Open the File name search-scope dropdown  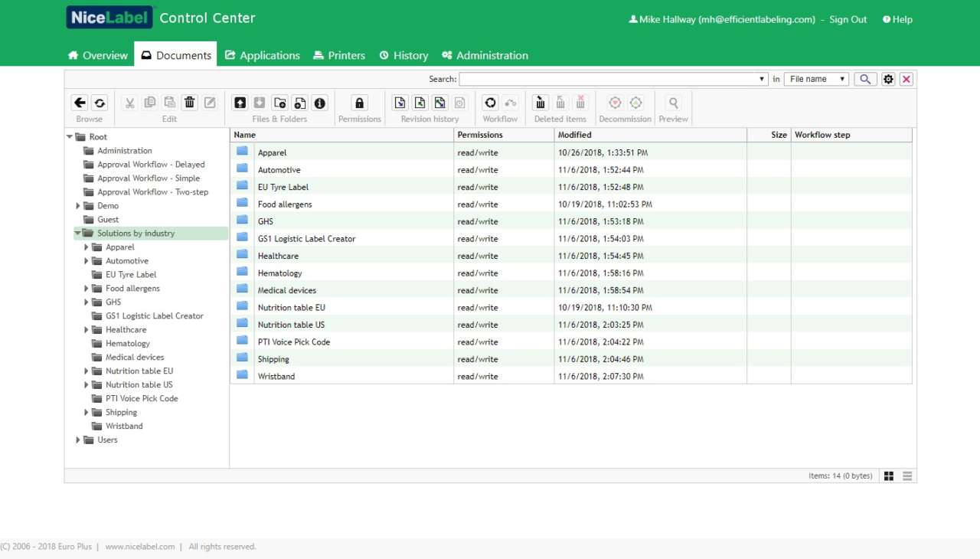point(816,79)
